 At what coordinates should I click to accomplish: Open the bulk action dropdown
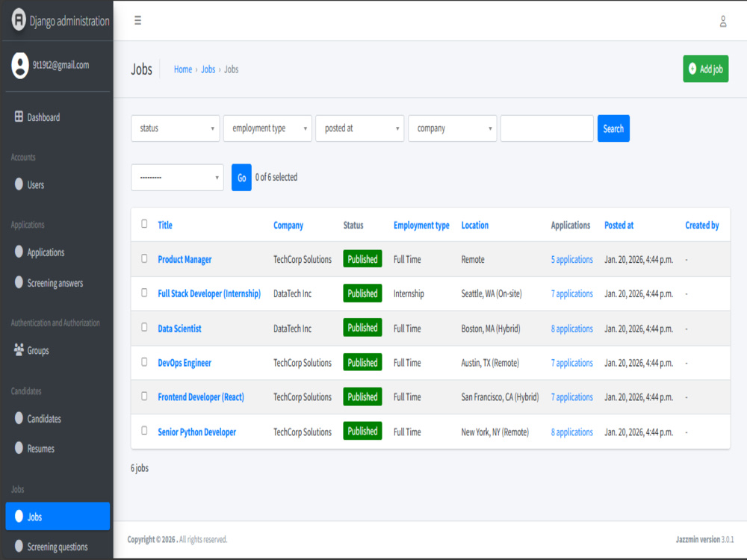pyautogui.click(x=177, y=178)
